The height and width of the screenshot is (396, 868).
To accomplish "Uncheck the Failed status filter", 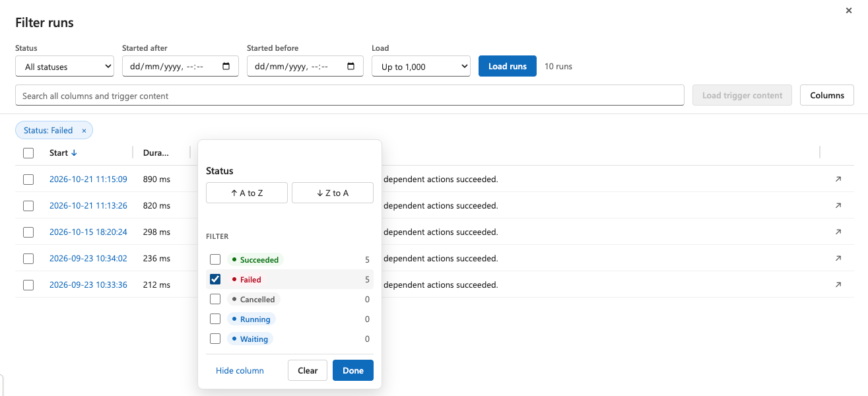I will [215, 279].
